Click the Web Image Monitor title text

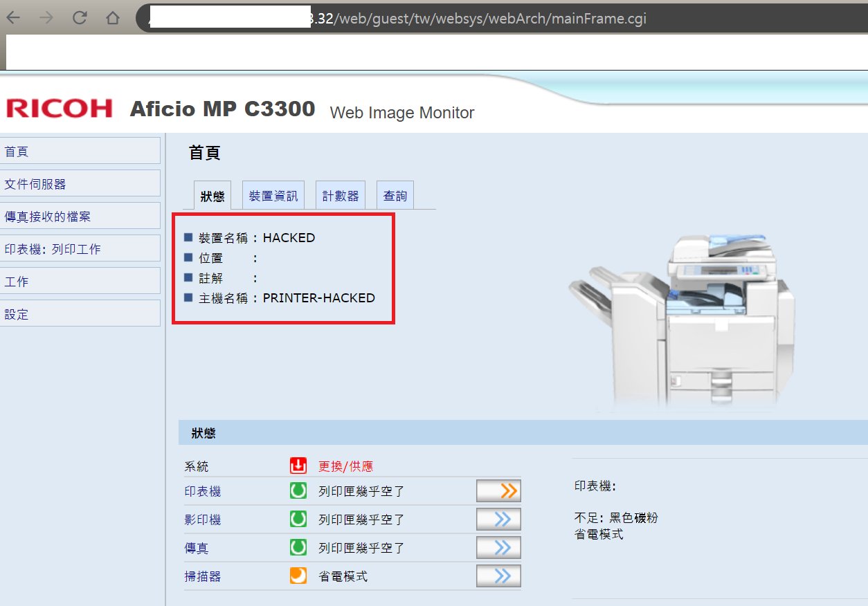coord(402,113)
